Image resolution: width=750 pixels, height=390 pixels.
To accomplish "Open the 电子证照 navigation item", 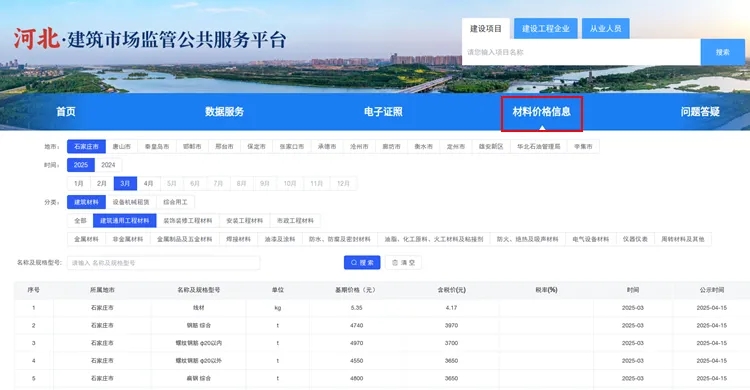I will pyautogui.click(x=383, y=111).
